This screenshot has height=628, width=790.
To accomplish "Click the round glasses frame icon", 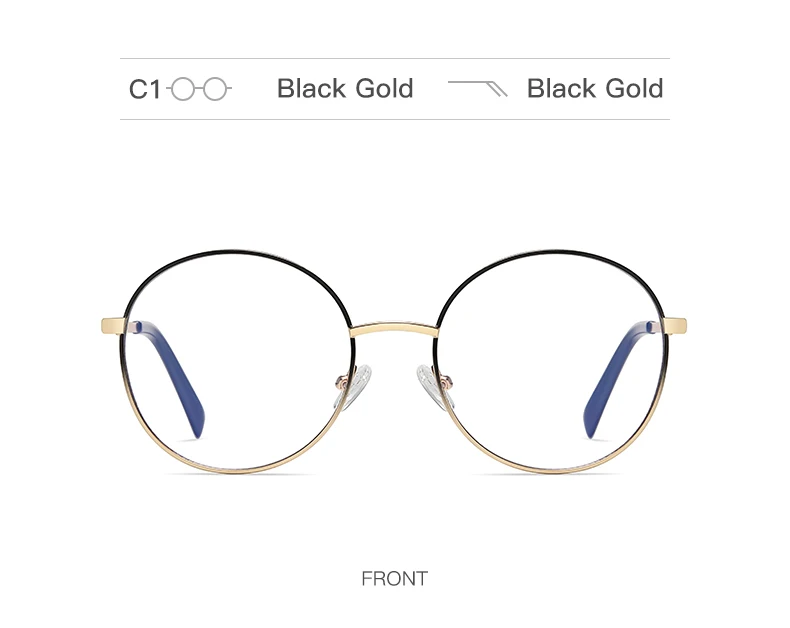I will 199,89.
